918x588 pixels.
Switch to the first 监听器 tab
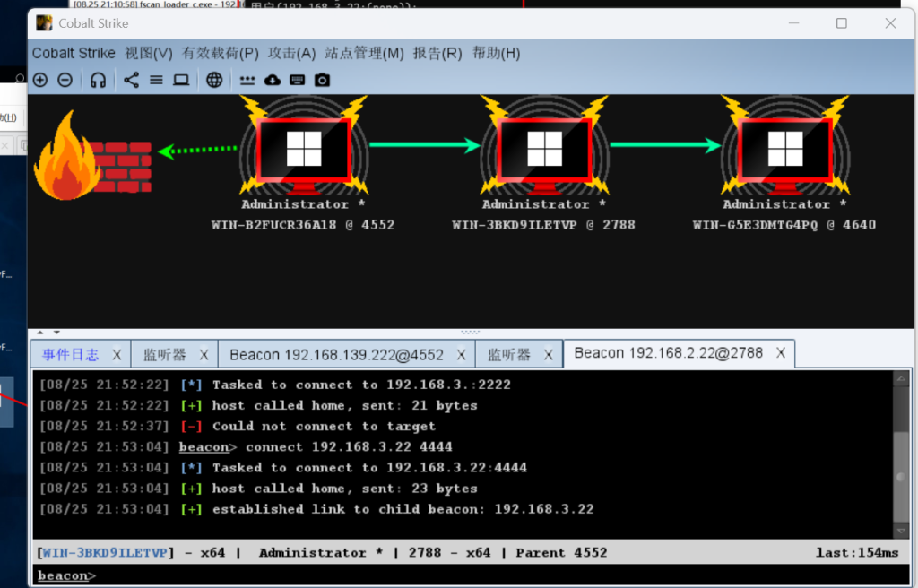coord(165,355)
